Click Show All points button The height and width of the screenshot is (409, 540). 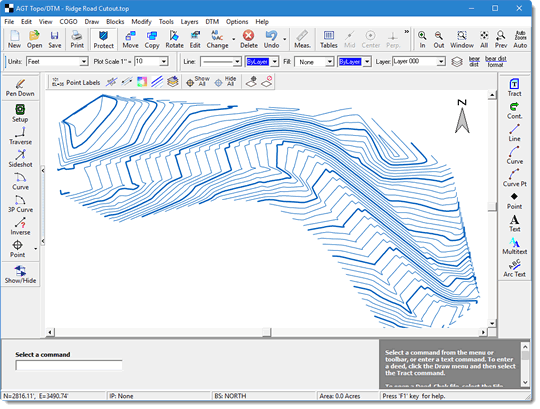coord(198,82)
